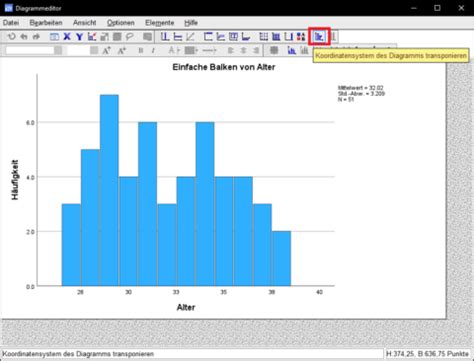Viewport: 474px width, 361px height.
Task: Add a horizontal Y-axis reference line
Action: click(178, 37)
